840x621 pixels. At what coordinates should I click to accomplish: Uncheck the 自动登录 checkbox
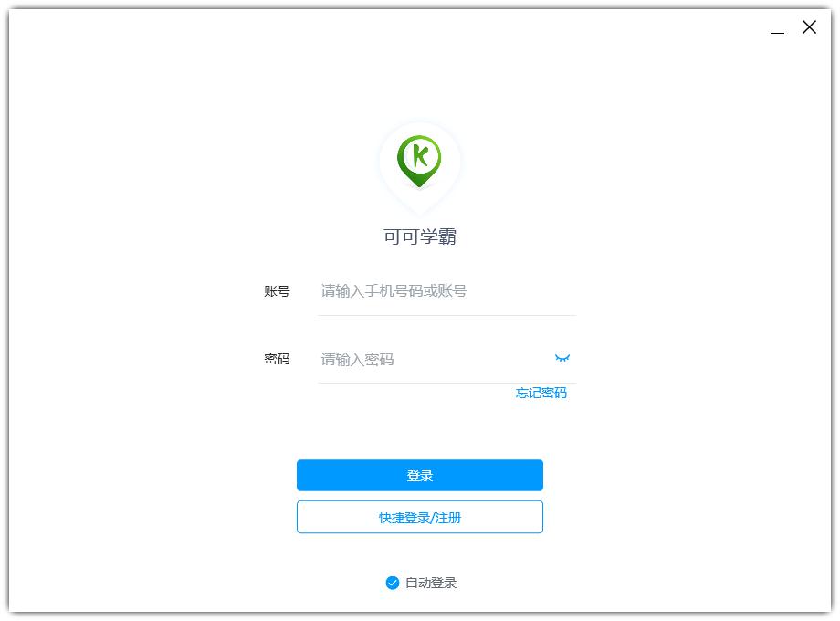tap(392, 583)
